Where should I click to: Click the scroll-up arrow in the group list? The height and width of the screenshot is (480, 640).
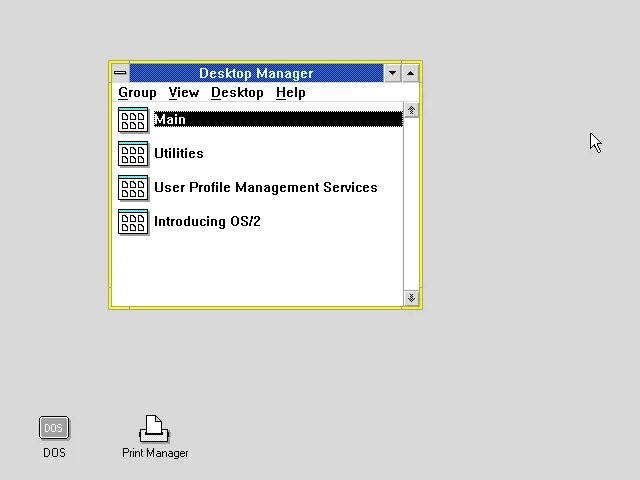click(411, 110)
